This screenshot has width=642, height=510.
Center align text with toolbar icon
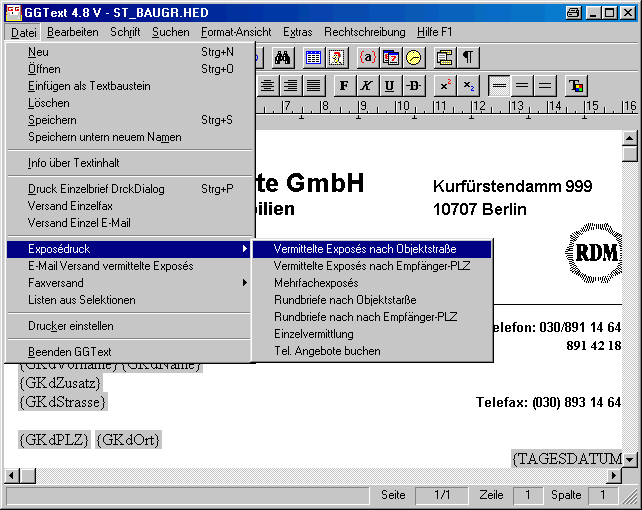tap(268, 86)
